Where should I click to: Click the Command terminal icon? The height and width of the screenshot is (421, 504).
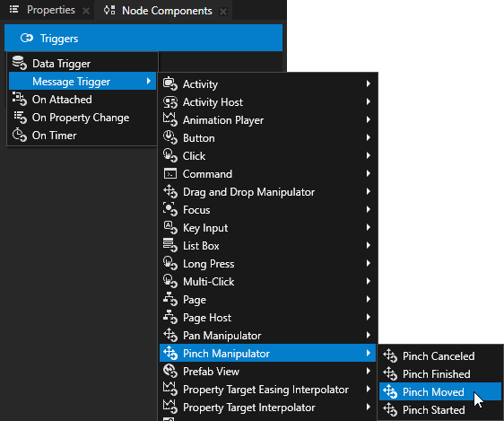tap(170, 173)
